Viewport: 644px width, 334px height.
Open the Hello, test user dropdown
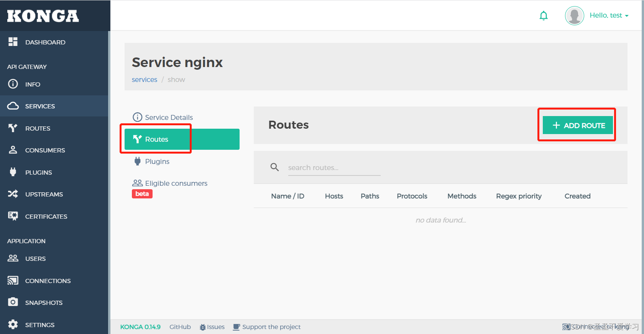pos(609,15)
